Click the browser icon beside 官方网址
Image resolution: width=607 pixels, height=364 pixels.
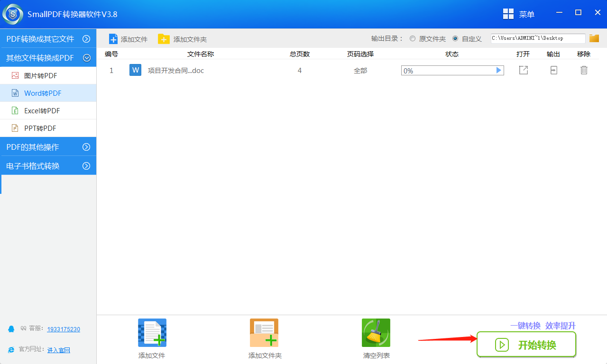[11, 350]
